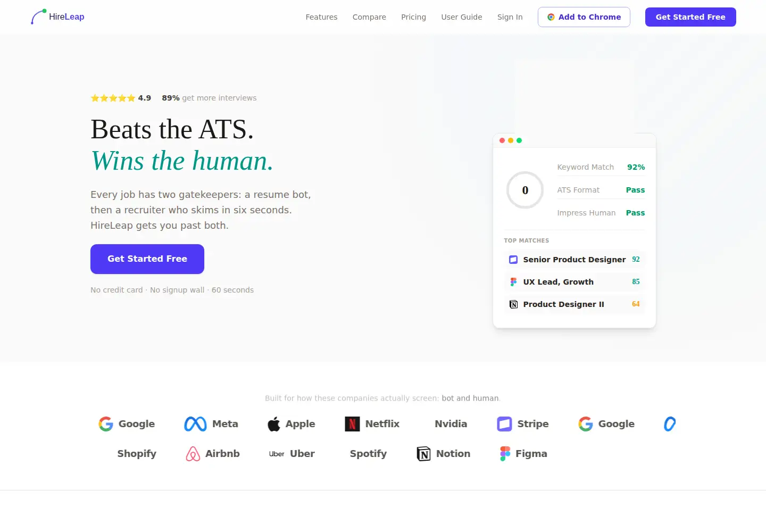Click icon next to Senior Product Designer
This screenshot has height=532, width=766.
pyautogui.click(x=513, y=260)
